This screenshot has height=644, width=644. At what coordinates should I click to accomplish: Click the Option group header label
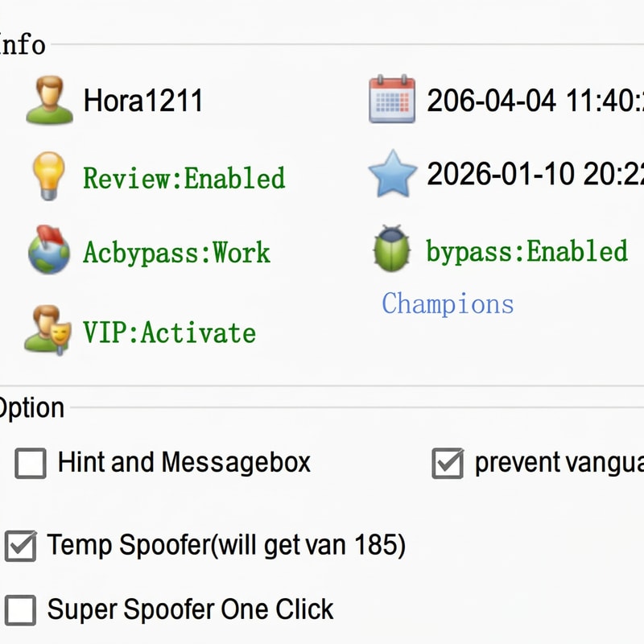click(x=31, y=407)
